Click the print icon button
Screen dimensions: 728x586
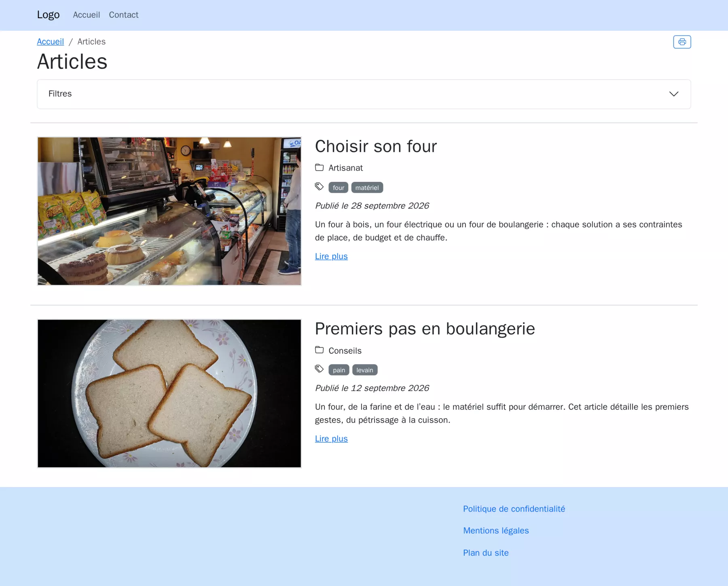(682, 42)
